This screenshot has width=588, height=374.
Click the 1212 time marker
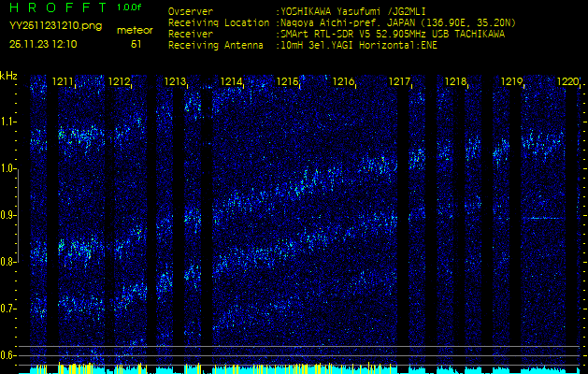pos(119,81)
